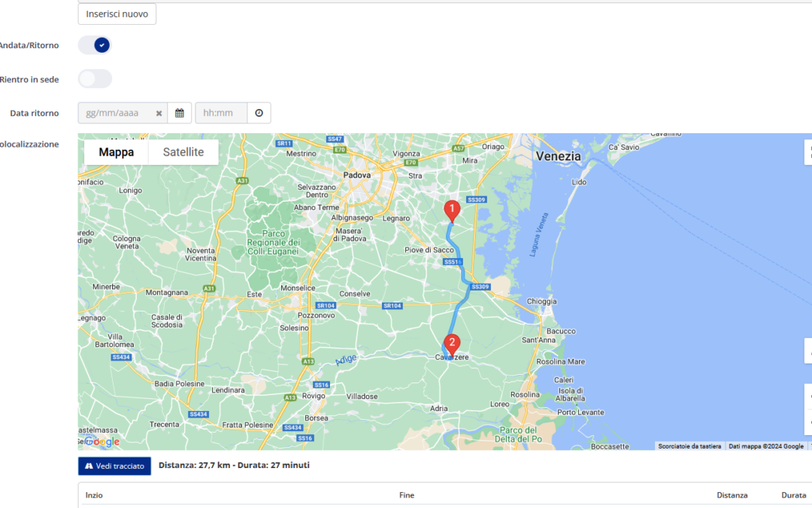Click the Adria label on the map
The width and height of the screenshot is (812, 508).
click(438, 409)
